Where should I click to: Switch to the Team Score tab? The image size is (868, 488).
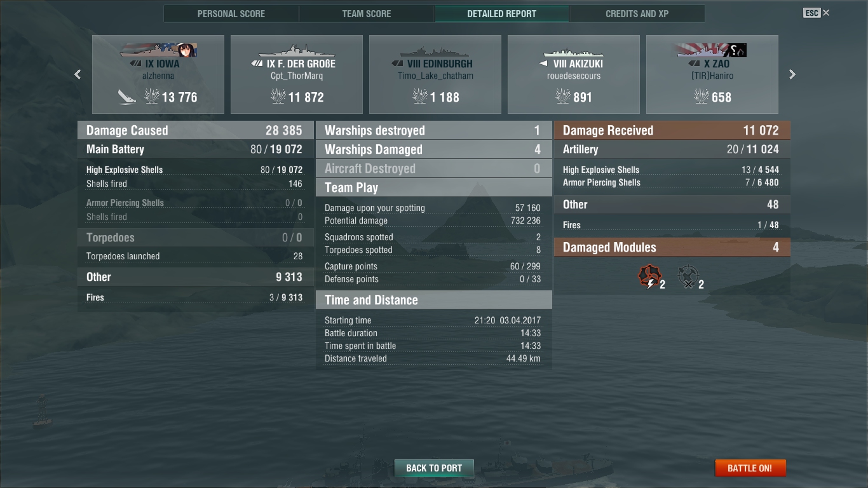367,13
